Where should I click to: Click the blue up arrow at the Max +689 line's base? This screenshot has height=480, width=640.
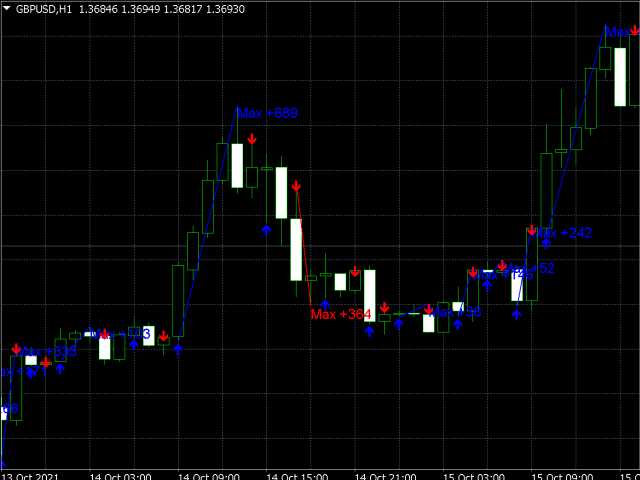(178, 349)
